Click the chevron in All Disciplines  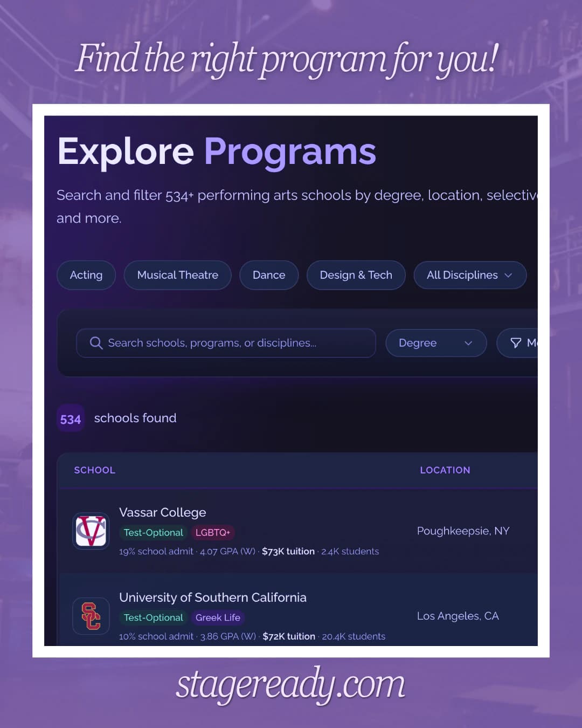508,275
